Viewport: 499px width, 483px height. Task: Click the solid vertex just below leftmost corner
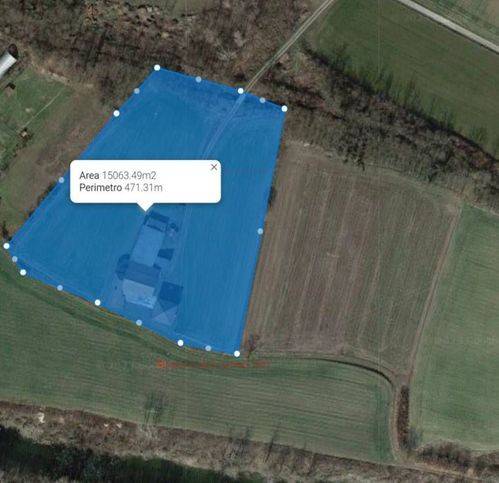pyautogui.click(x=23, y=272)
